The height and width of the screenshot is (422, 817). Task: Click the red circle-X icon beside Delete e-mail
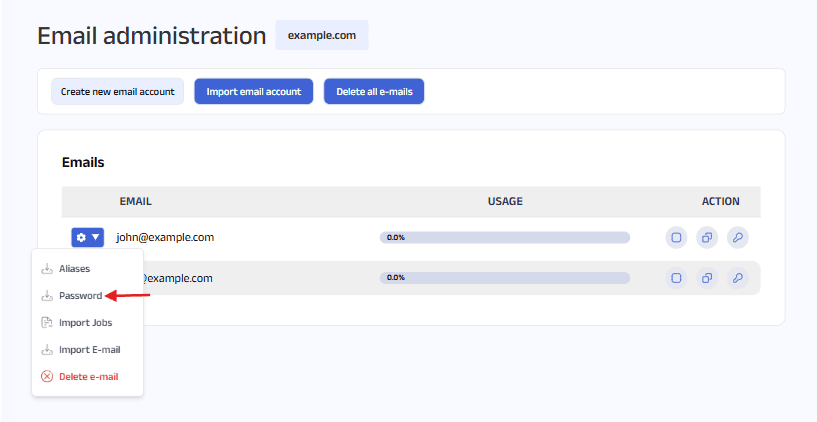point(47,377)
